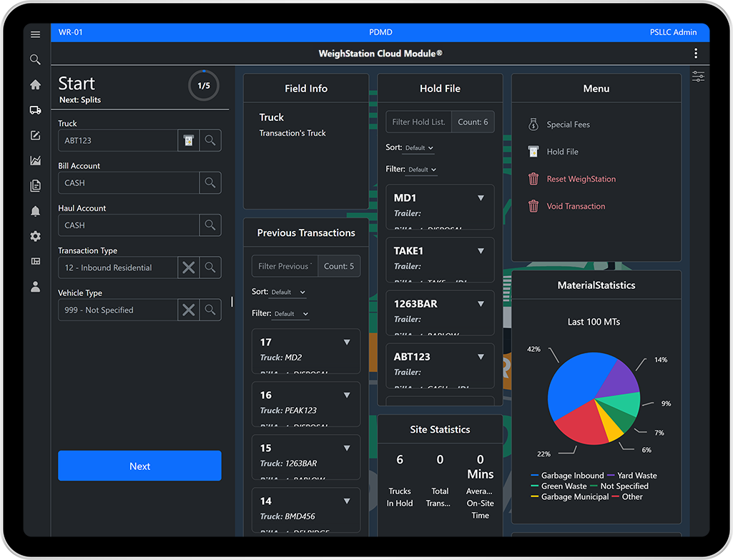Click the 'Count: 6' hold list label
This screenshot has width=733, height=560.
473,122
